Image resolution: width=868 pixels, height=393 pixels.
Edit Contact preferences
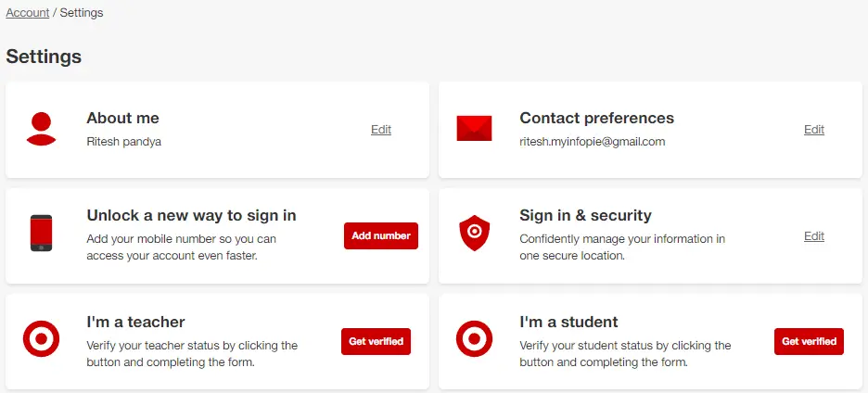pos(814,130)
